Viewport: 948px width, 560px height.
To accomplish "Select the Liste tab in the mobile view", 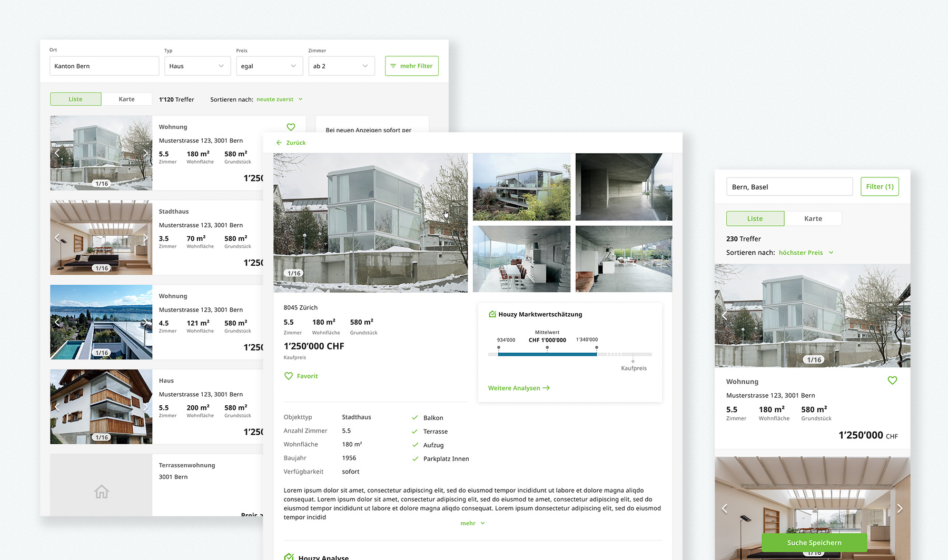I will click(755, 218).
